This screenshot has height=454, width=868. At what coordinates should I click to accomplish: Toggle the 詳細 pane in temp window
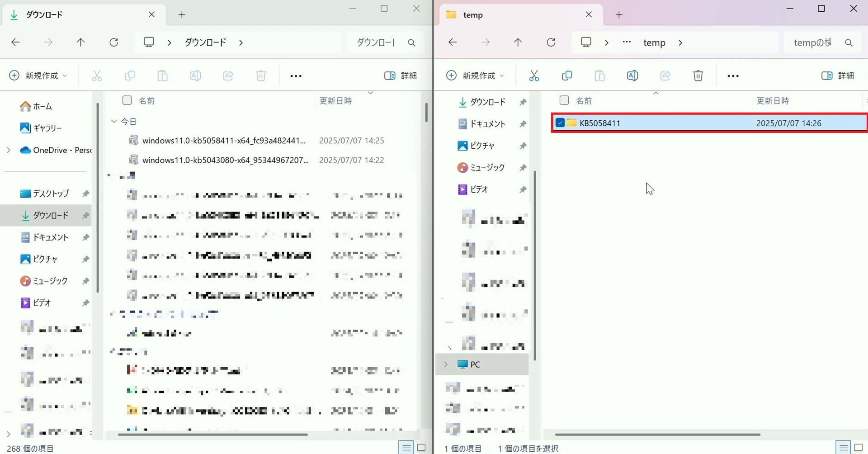tap(838, 76)
